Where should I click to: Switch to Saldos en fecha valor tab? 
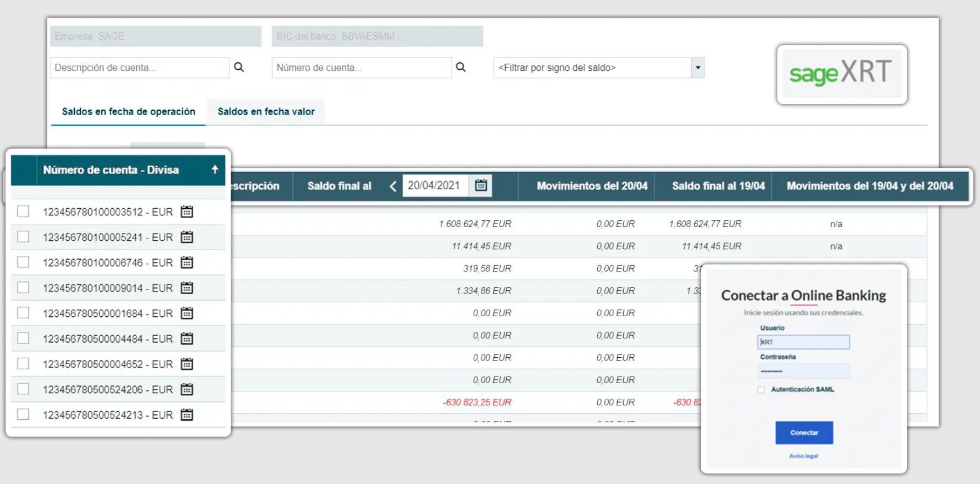(266, 112)
